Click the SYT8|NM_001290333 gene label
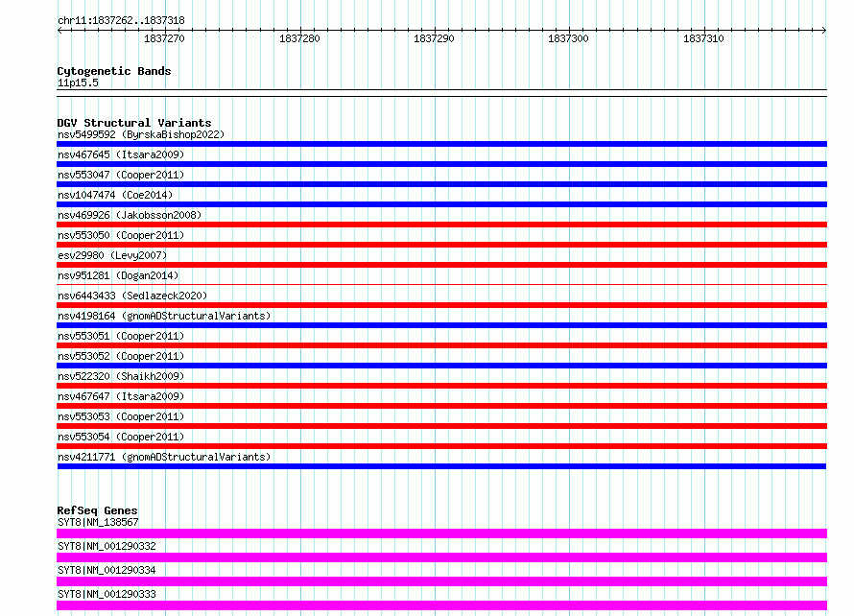Screen dimensions: 854x616 click(x=107, y=594)
